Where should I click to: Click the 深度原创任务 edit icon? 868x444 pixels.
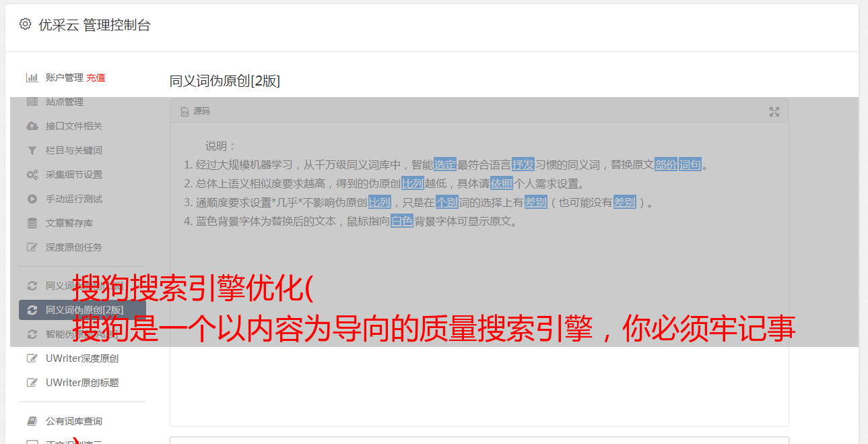pyautogui.click(x=32, y=247)
